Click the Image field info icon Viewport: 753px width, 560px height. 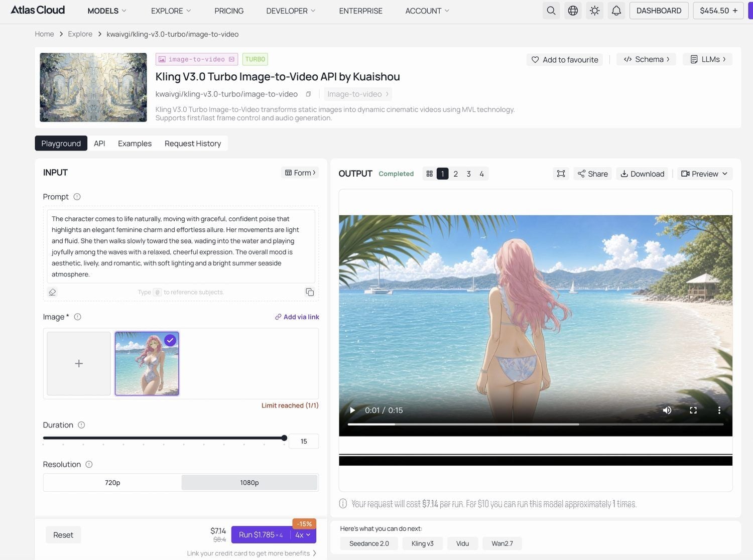[x=77, y=317]
